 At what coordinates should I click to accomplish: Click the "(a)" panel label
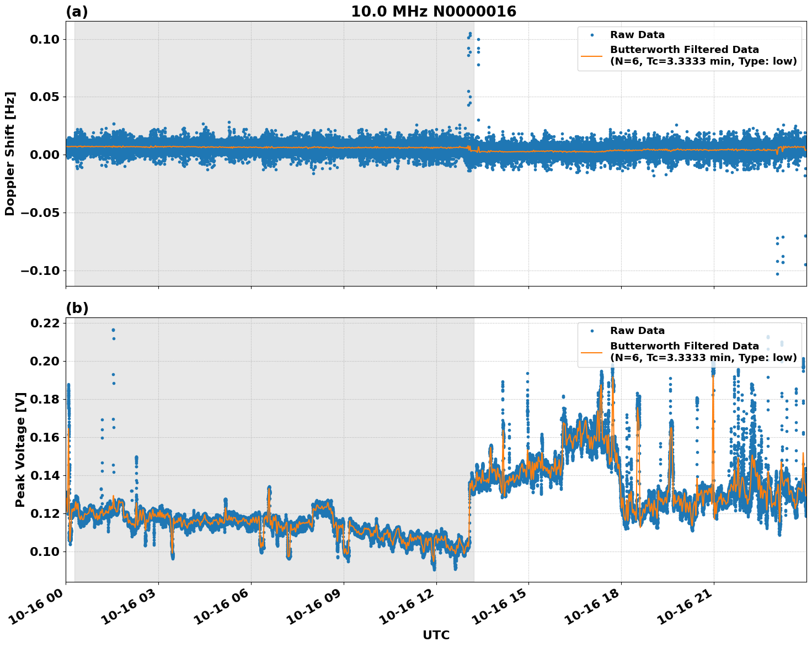[77, 12]
